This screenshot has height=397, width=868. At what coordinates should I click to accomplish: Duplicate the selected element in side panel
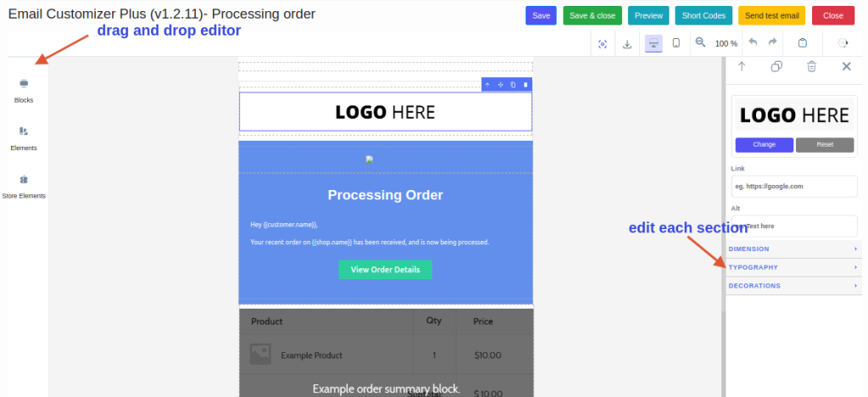(776, 67)
